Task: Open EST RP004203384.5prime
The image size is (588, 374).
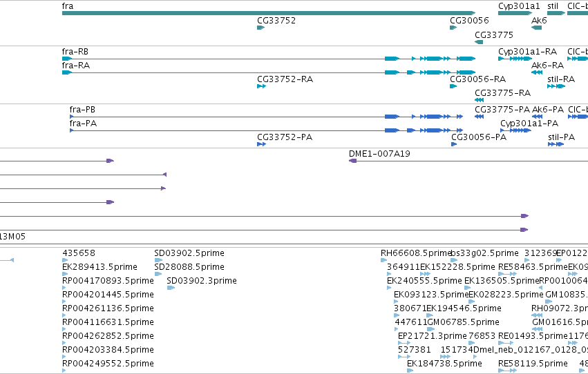Action: (x=108, y=350)
